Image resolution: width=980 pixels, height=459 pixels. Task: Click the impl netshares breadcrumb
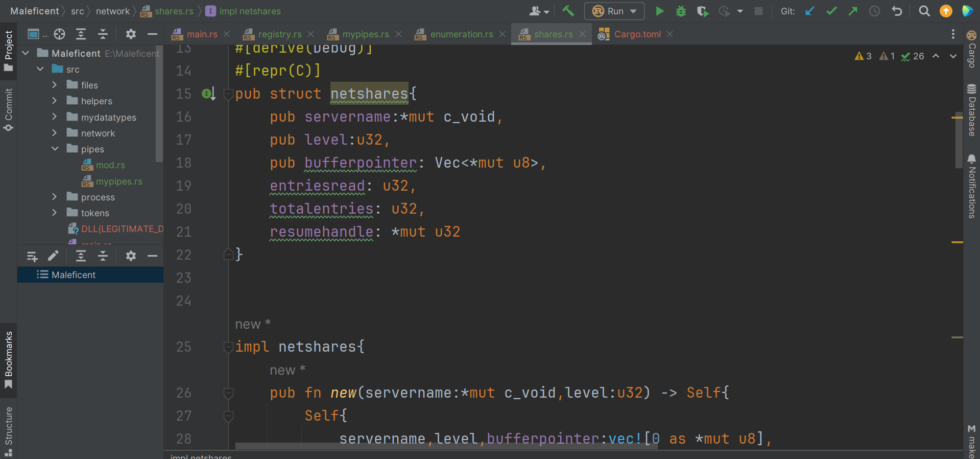(243, 11)
